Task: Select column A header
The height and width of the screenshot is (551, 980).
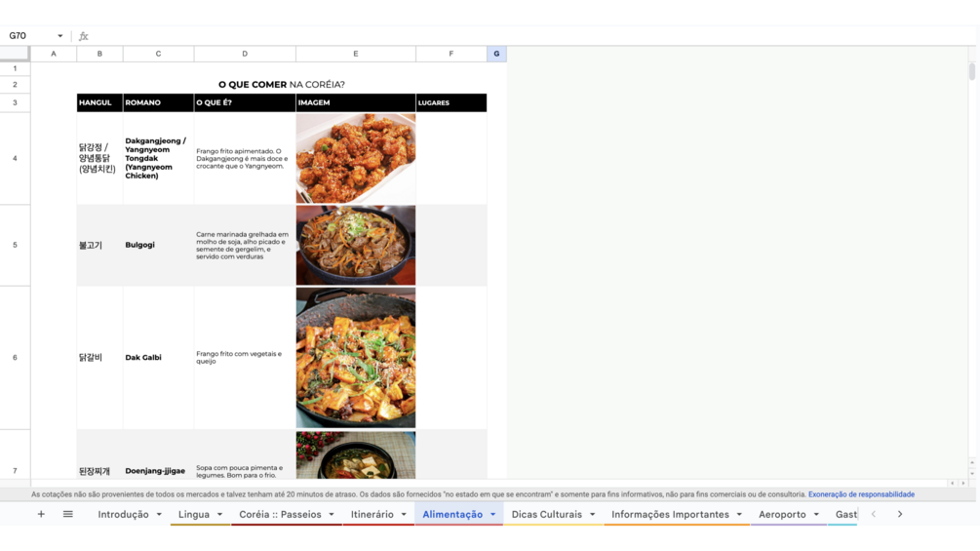Action: (x=54, y=54)
